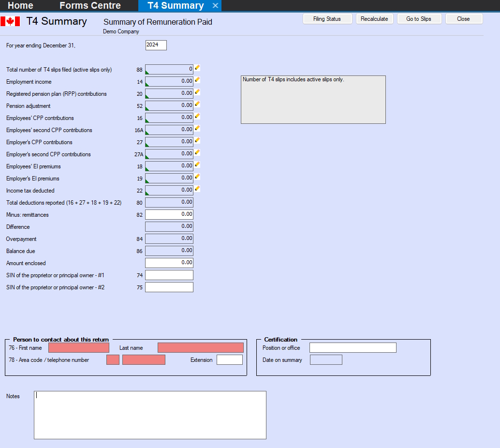The image size is (500, 448).
Task: Select the Amount enclosed input box
Action: point(169,263)
